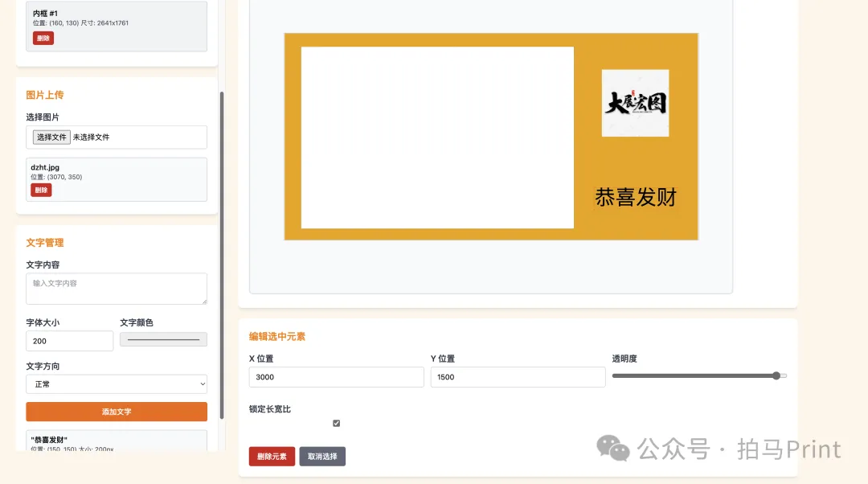
Task: Click the 字体大小 field showing 200
Action: click(70, 341)
